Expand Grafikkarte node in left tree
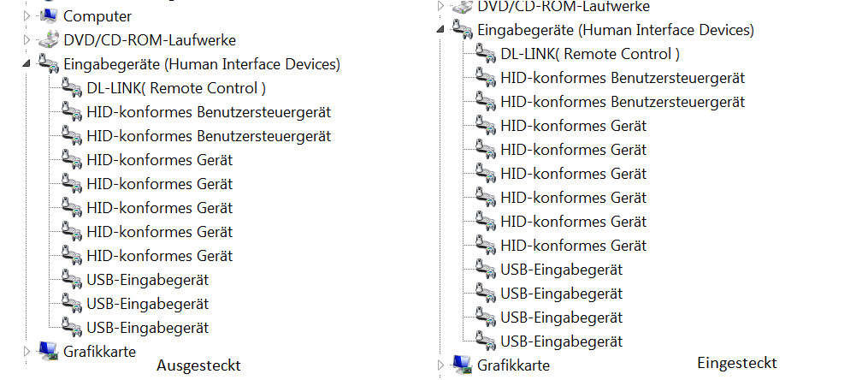The height and width of the screenshot is (380, 868). click(x=26, y=351)
